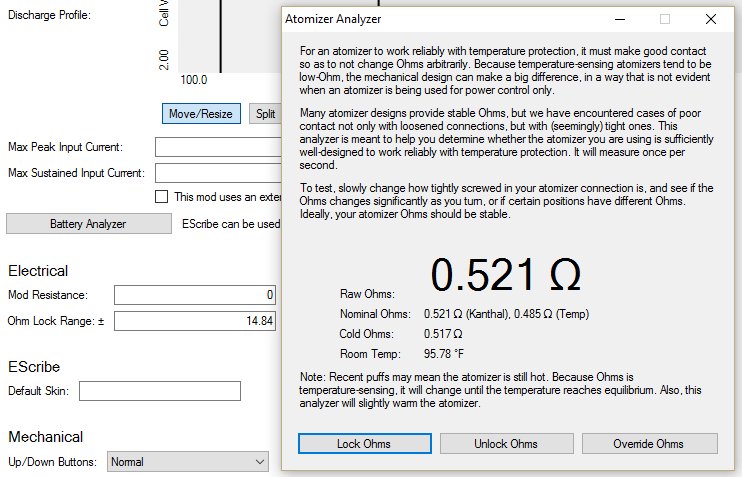The height and width of the screenshot is (477, 742).
Task: Open the Battery Analyzer
Action: [x=88, y=224]
